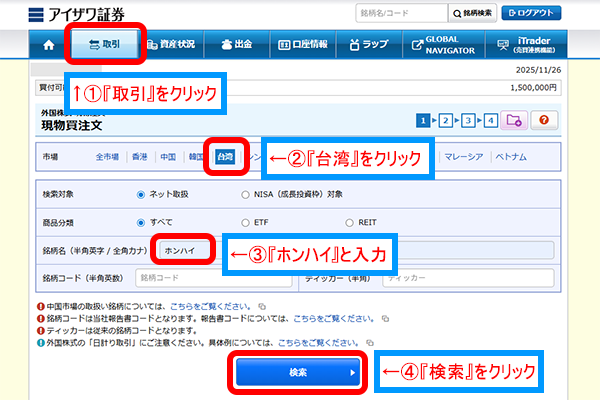
Task: Click the blue 検索 search button
Action: point(298,372)
